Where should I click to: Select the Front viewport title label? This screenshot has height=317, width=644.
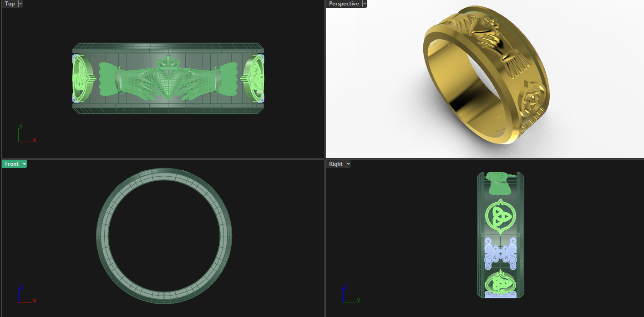click(x=12, y=164)
